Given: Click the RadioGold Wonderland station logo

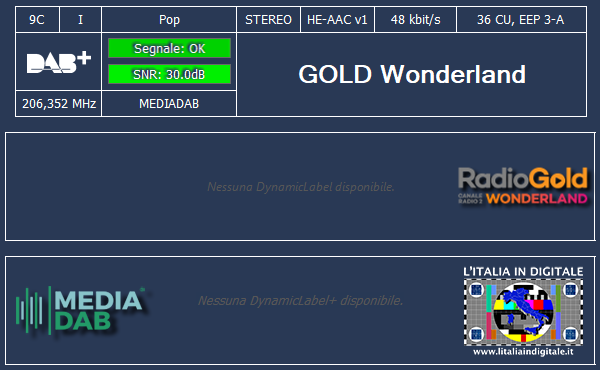Looking at the screenshot, I should 523,186.
